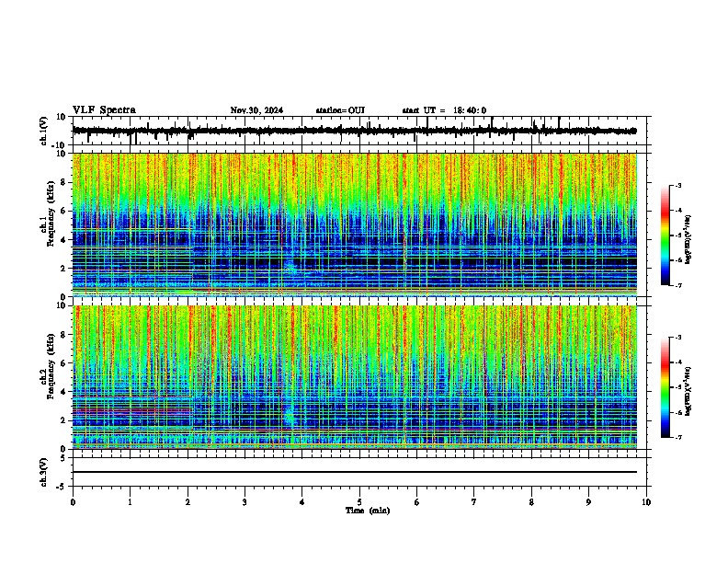This screenshot has height=563, width=728.
Task: Click time axis tick label "0"
Action: tap(73, 502)
